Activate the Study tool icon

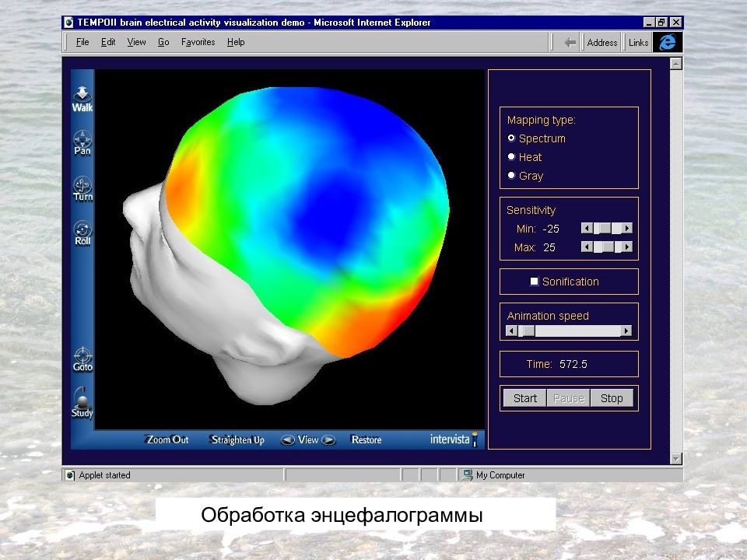pos(82,404)
